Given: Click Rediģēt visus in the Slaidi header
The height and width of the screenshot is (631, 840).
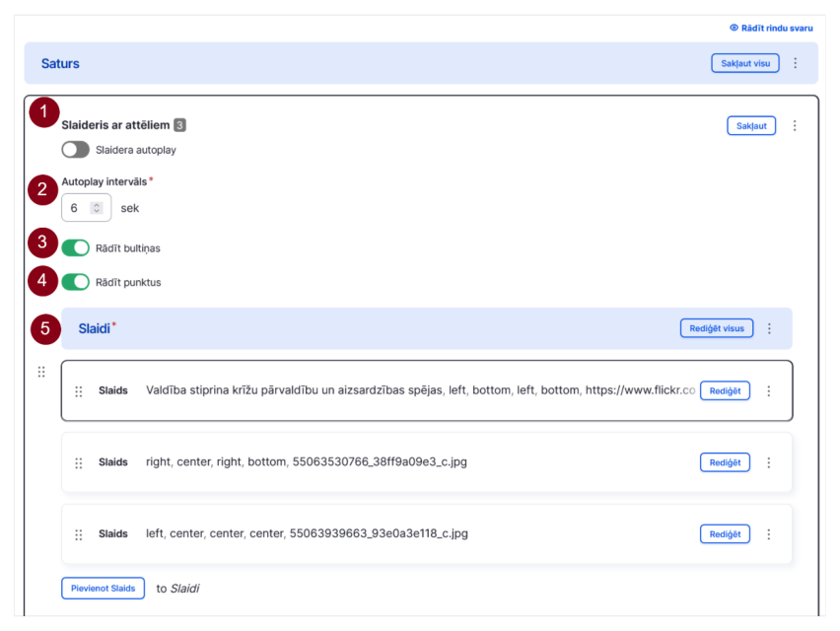Looking at the screenshot, I should [717, 328].
